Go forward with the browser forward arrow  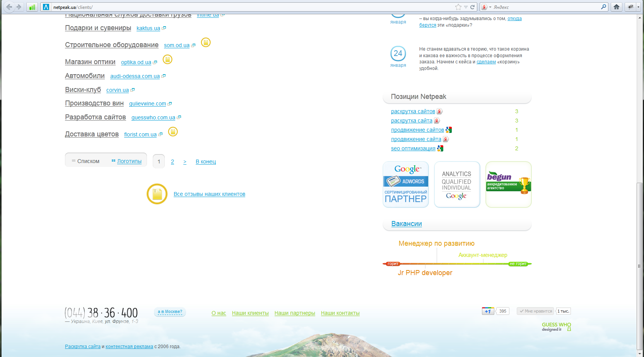click(19, 7)
